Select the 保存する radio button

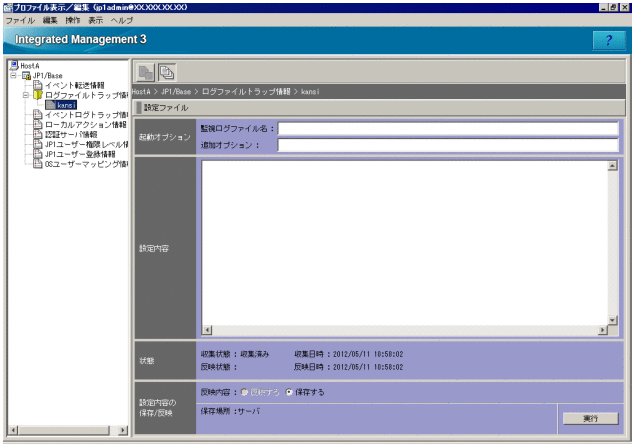[x=290, y=391]
